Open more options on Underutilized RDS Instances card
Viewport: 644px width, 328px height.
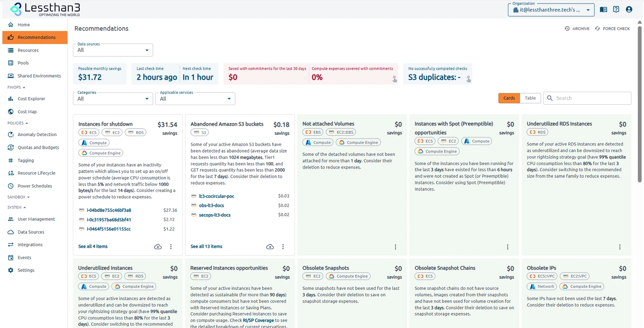click(620, 247)
